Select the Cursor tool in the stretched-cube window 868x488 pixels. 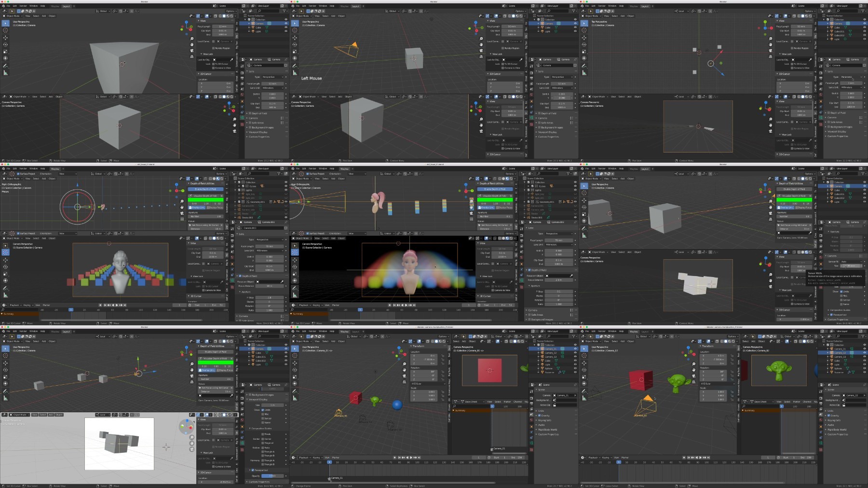click(x=5, y=30)
